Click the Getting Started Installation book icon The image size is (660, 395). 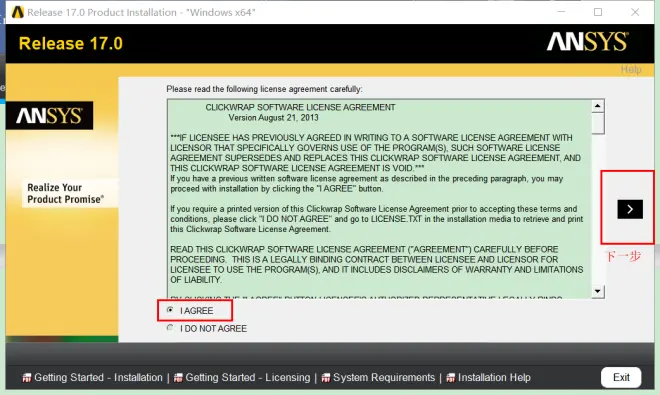coord(27,378)
